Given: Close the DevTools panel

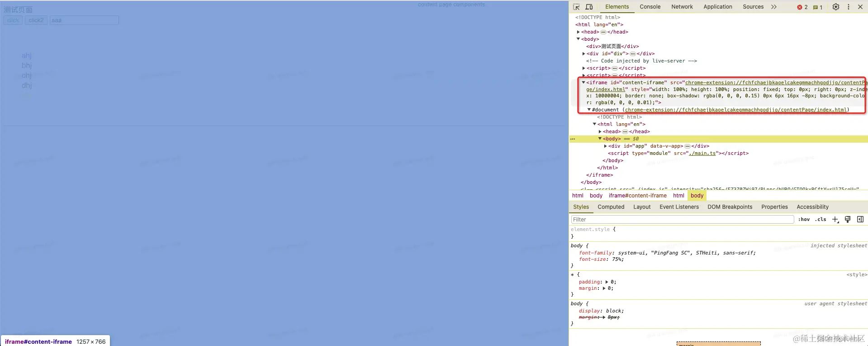Looking at the screenshot, I should pyautogui.click(x=860, y=7).
